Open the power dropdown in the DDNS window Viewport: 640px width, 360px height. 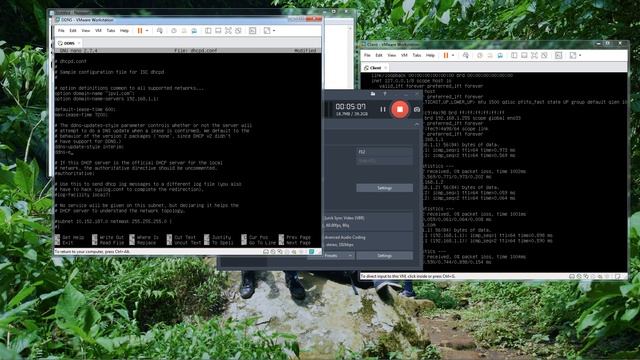pos(147,31)
